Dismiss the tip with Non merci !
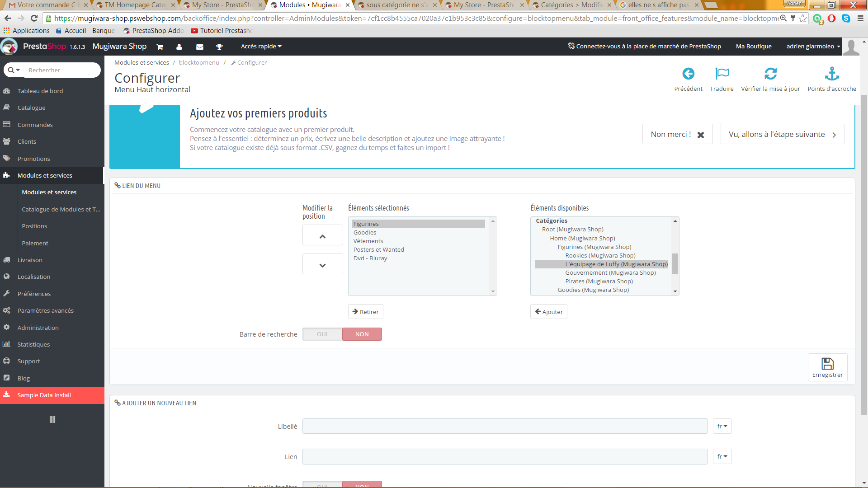868x488 pixels. tap(677, 134)
